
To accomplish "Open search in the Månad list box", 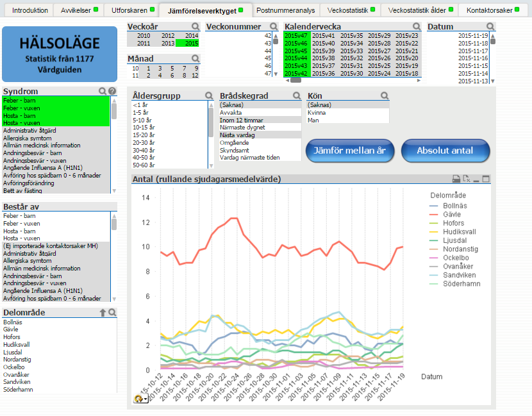I will pos(195,58).
